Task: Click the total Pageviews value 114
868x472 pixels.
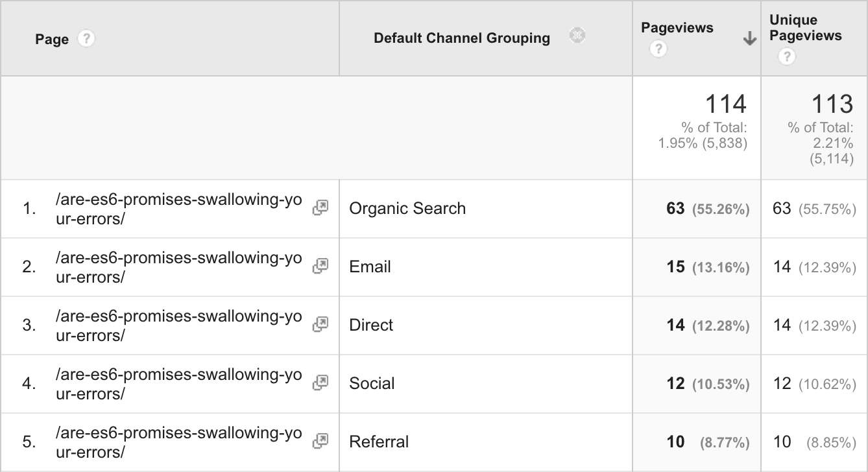Action: click(726, 104)
